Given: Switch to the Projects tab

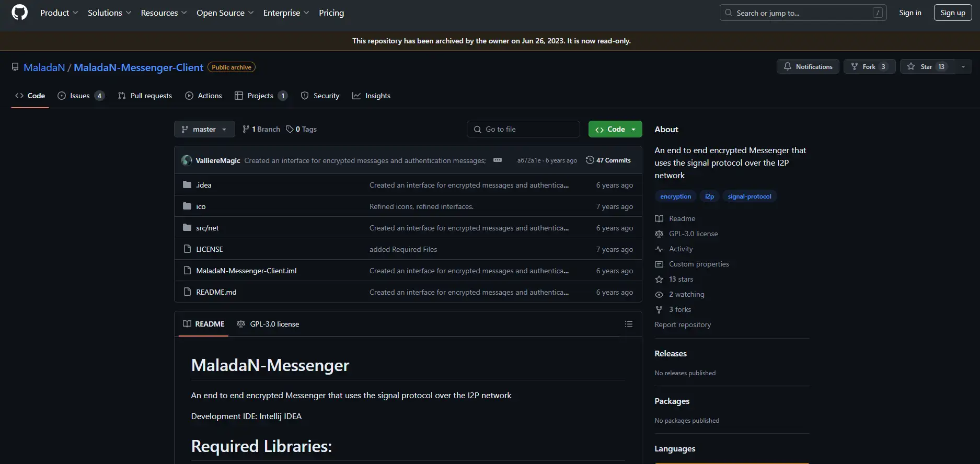Looking at the screenshot, I should tap(261, 96).
